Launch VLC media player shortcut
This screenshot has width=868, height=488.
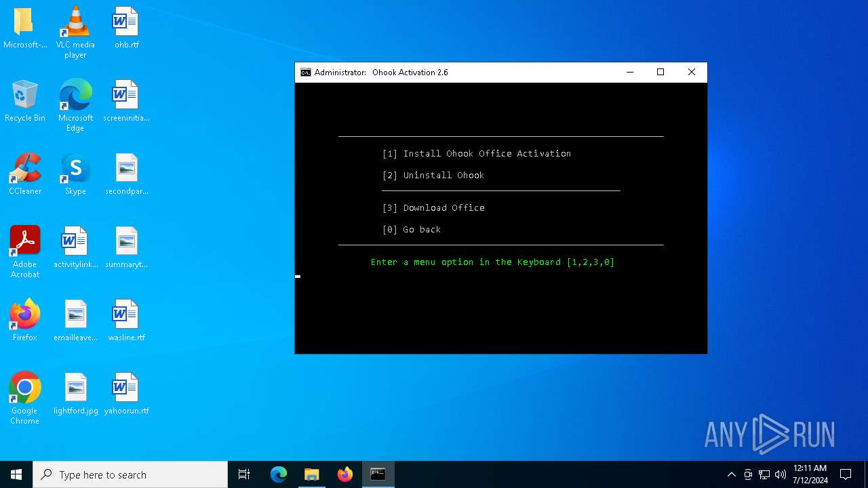click(75, 33)
